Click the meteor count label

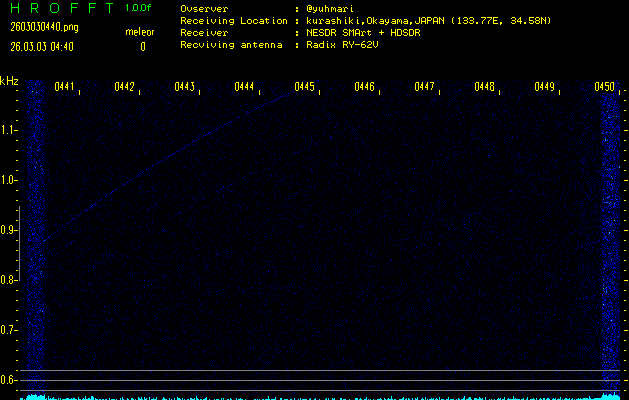[x=140, y=32]
